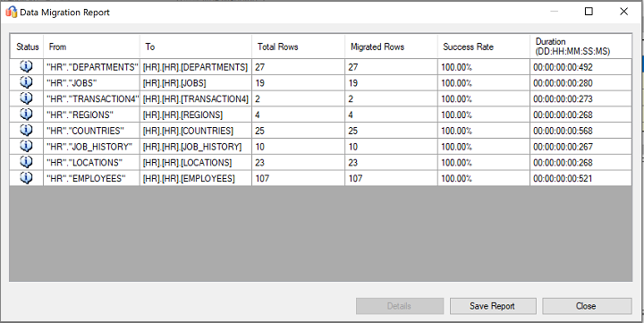This screenshot has width=644, height=323.
Task: Click the JOB_HISTORY duration 00:00:00:00:267
Action: click(x=580, y=147)
